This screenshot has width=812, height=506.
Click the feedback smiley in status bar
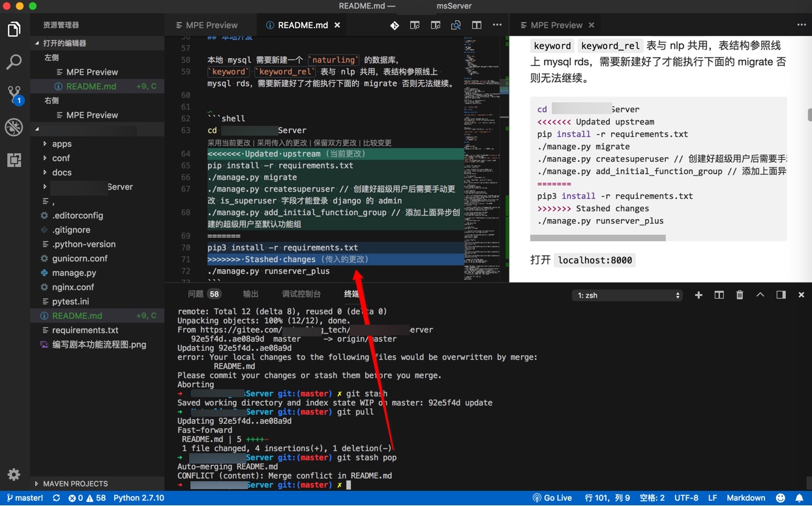pos(781,498)
